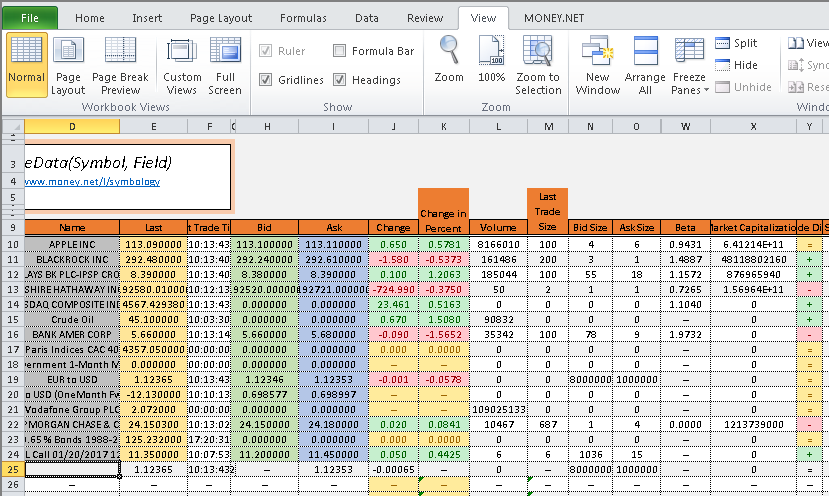Select column X header
829x496 pixels.
[753, 126]
